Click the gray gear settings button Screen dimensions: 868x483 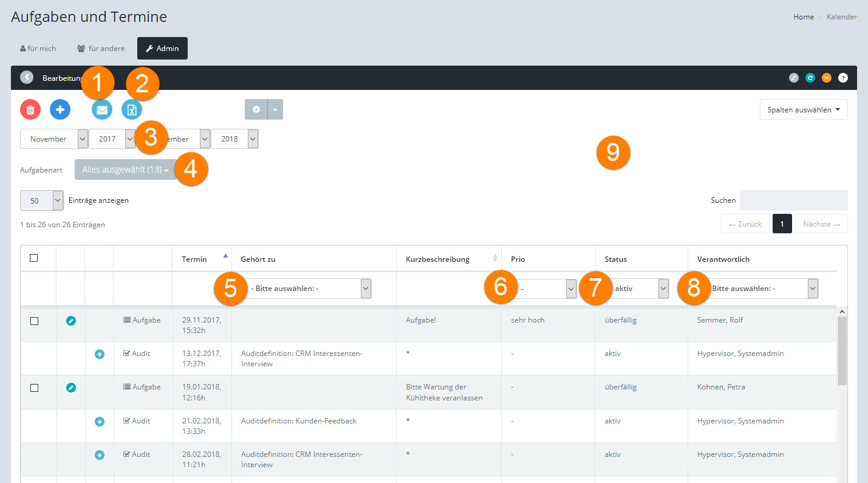[x=256, y=109]
